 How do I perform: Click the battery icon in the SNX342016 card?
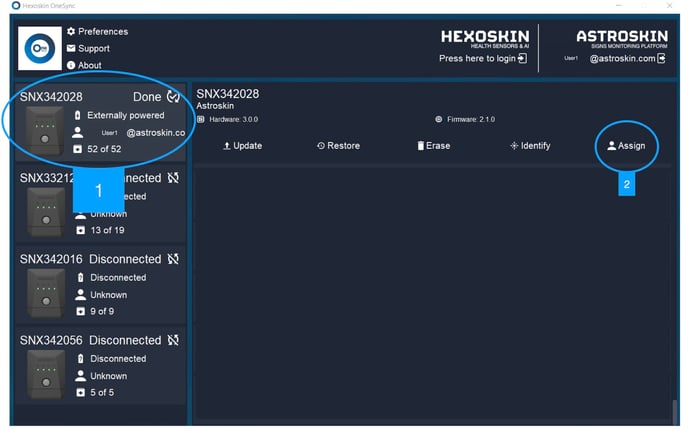click(x=81, y=278)
